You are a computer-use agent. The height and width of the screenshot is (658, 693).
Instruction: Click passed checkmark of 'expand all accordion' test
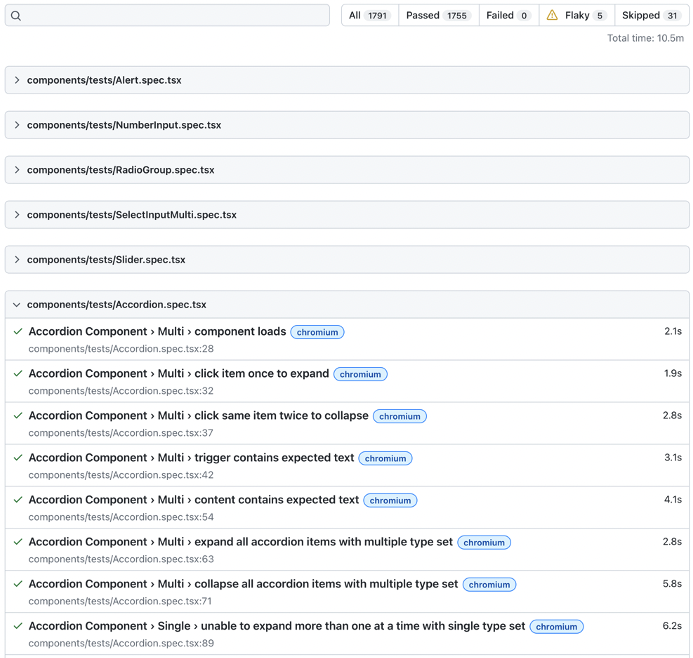[18, 542]
